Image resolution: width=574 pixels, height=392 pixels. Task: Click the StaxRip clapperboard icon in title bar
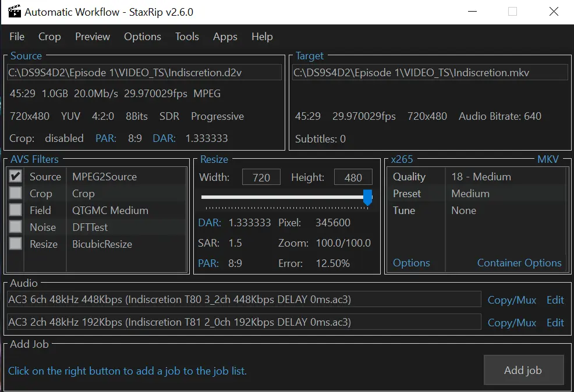click(x=15, y=11)
